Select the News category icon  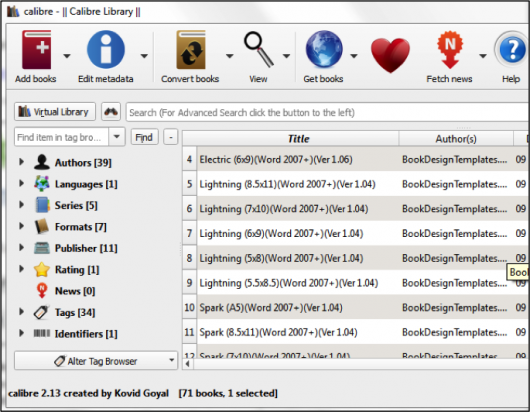coord(42,291)
